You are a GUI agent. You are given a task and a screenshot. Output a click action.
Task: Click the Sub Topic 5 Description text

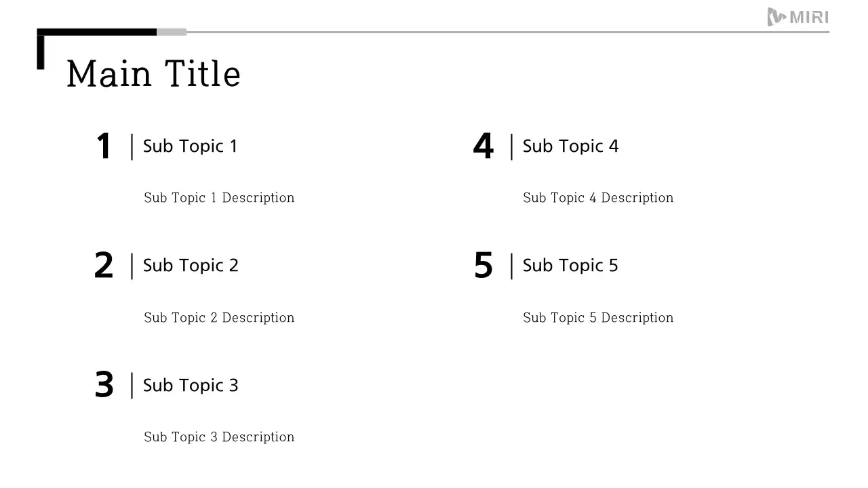[598, 318]
